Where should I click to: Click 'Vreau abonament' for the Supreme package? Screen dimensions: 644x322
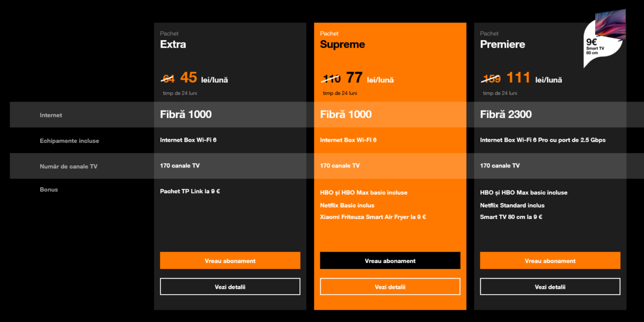pos(390,261)
